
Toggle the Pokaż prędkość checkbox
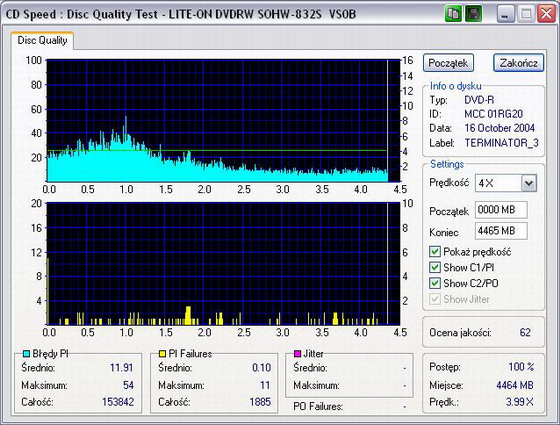[x=434, y=252]
